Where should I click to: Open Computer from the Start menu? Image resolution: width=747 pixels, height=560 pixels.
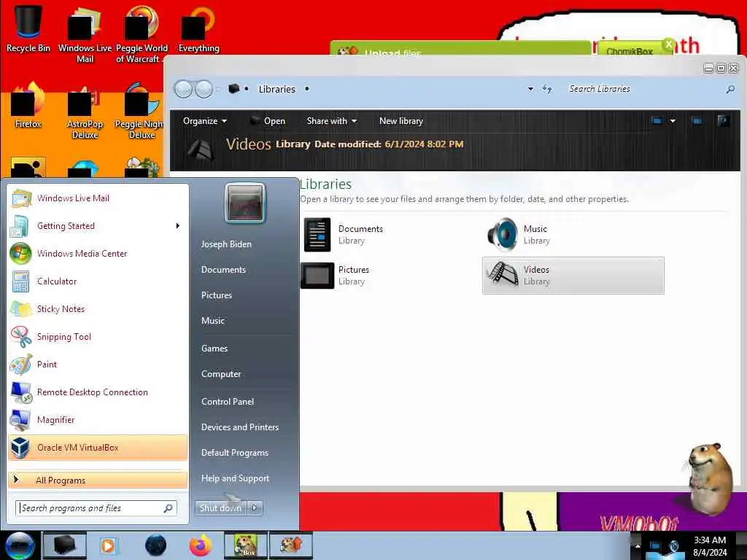221,374
